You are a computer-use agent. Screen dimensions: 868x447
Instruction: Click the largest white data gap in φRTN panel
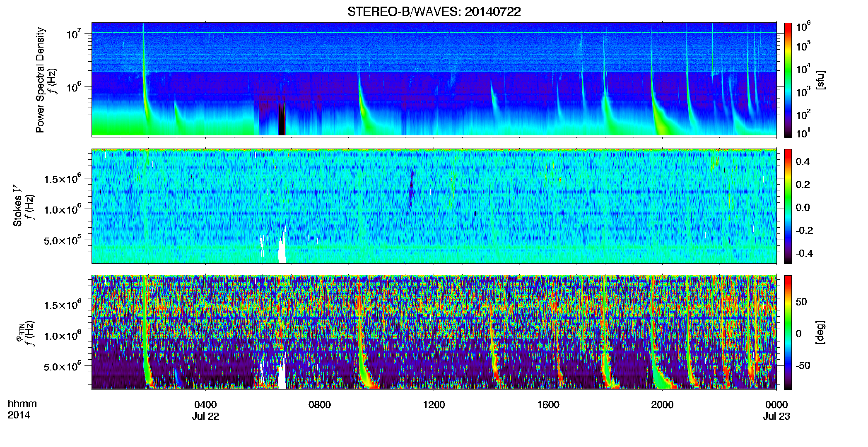[x=282, y=372]
